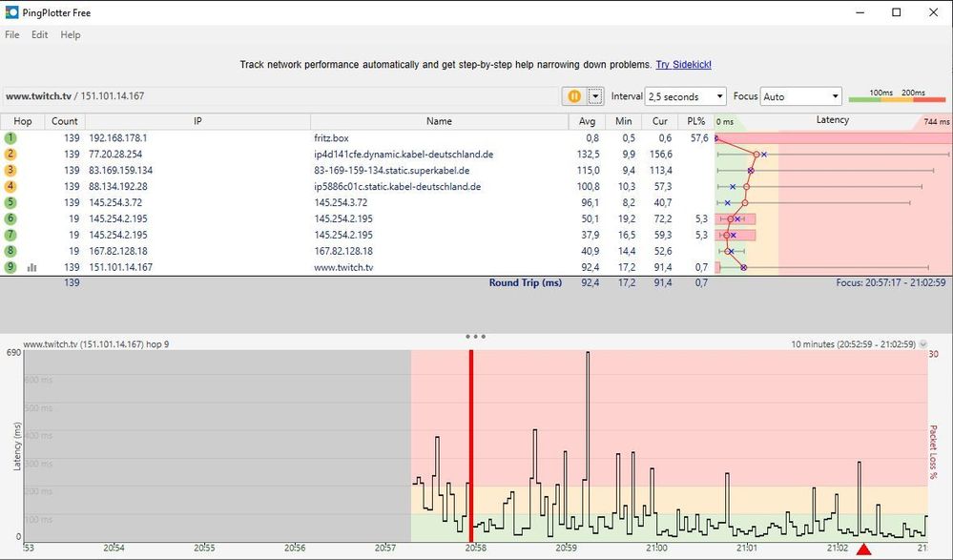Screen dimensions: 953x560
Task: Sort by the Count column header
Action: coord(65,121)
